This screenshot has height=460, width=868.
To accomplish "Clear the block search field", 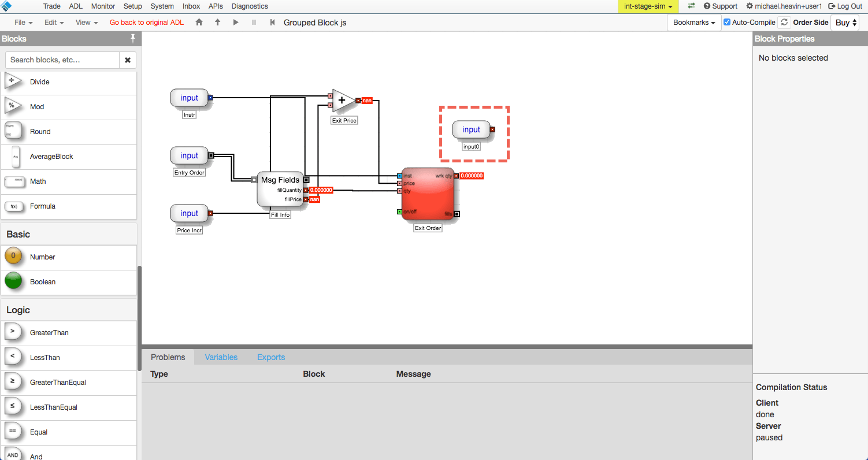I will [128, 60].
